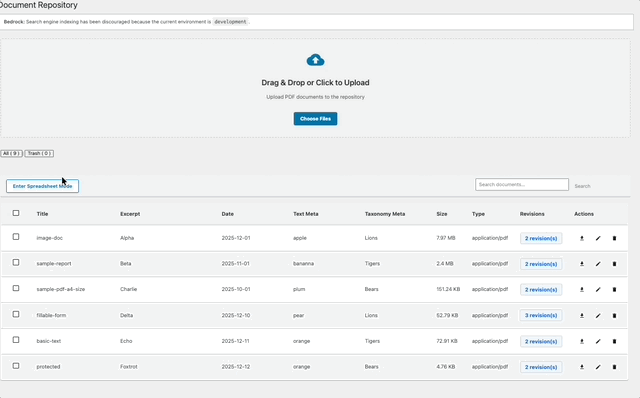Open image-doc 2 revision(s) badge
Viewport: 640px width, 398px height.
pyautogui.click(x=541, y=238)
